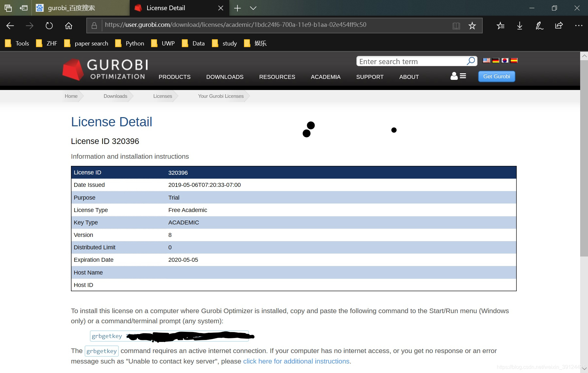Image resolution: width=588 pixels, height=373 pixels.
Task: Open the UWP bookmarks folder
Action: 163,43
